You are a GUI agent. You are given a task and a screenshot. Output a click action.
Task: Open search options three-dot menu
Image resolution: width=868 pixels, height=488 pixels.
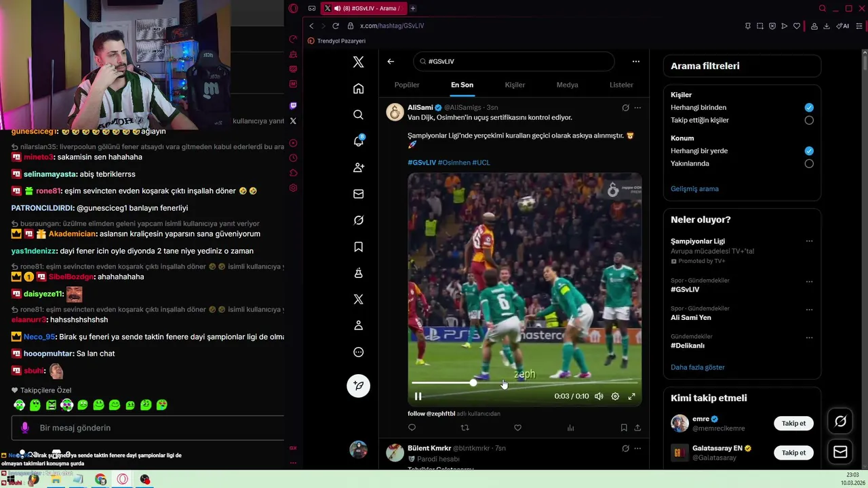point(636,61)
